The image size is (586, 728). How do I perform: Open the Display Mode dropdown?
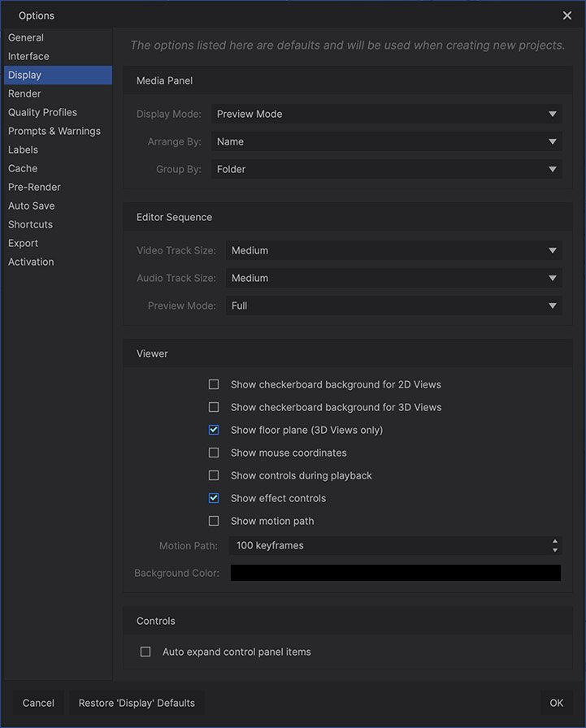tap(387, 115)
